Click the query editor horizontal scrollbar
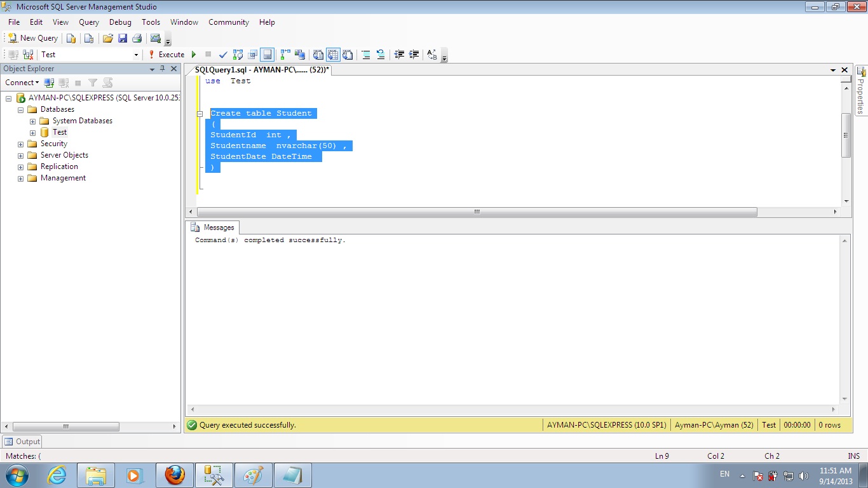Viewport: 868px width, 488px height. click(477, 212)
